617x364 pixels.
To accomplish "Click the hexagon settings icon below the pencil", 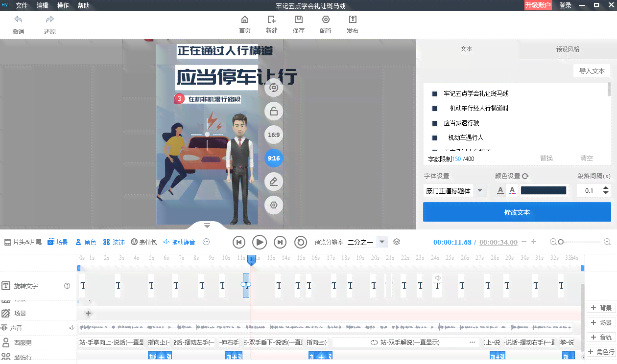I will tap(274, 205).
